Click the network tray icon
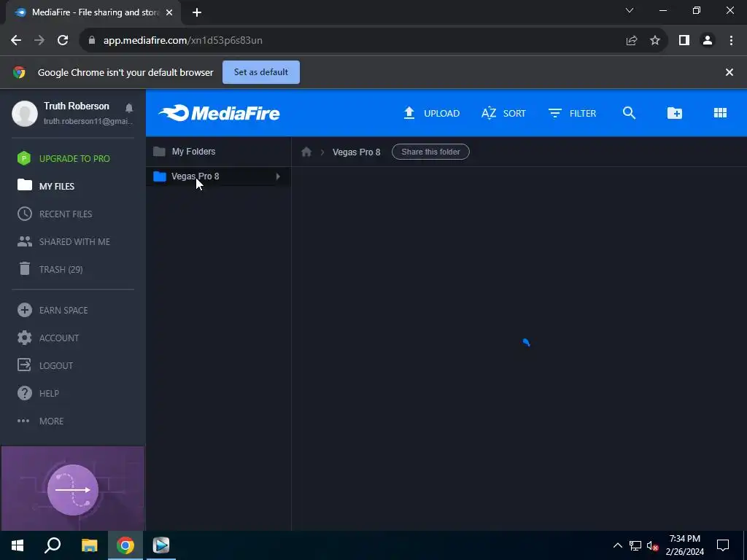Image resolution: width=747 pixels, height=560 pixels. click(x=635, y=545)
